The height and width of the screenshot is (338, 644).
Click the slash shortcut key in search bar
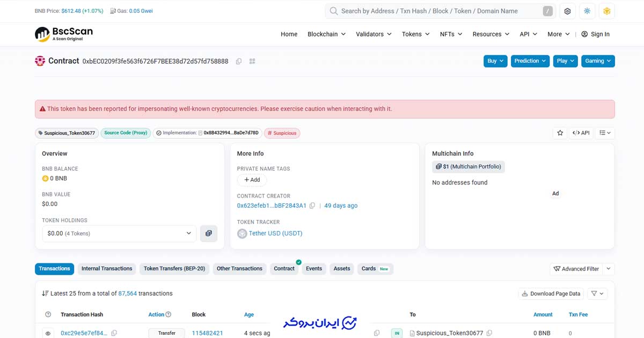click(x=547, y=11)
